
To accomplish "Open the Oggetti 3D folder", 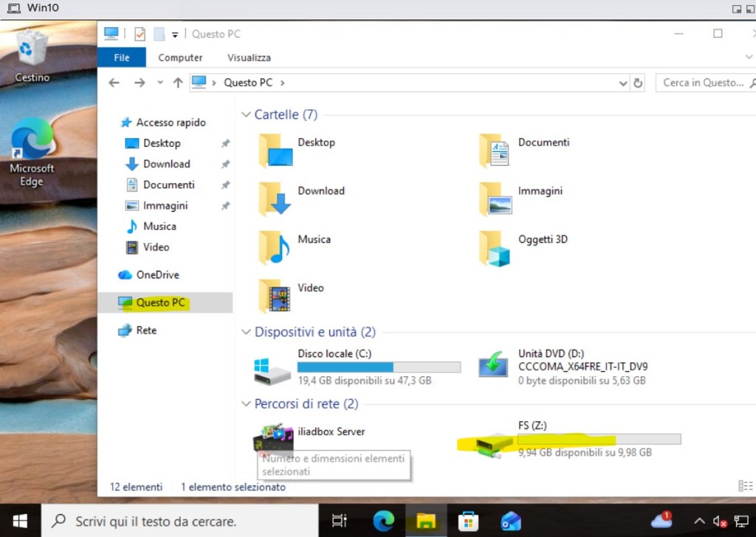I will click(x=494, y=249).
